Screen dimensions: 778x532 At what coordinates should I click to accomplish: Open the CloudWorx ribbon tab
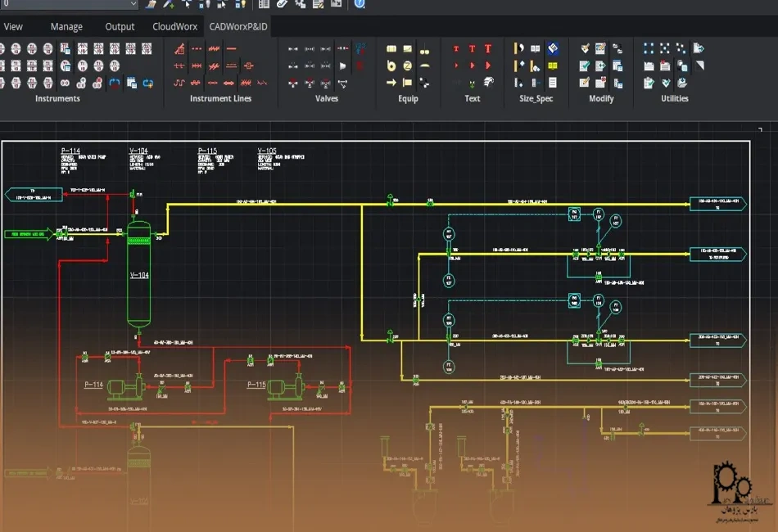(x=174, y=27)
